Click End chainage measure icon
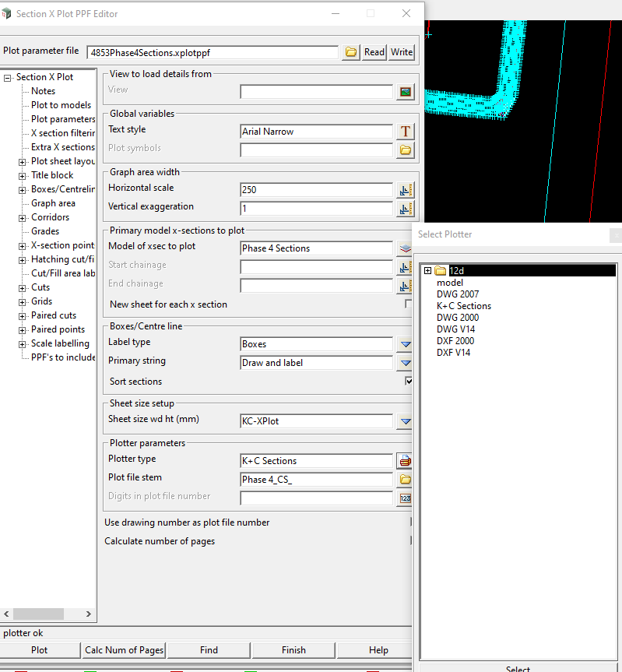Screen dimensions: 622x672 point(404,286)
